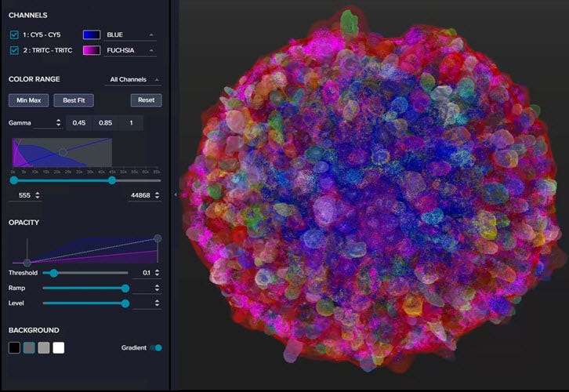Image resolution: width=569 pixels, height=392 pixels.
Task: Expand the All Channels dropdown
Action: pos(134,80)
